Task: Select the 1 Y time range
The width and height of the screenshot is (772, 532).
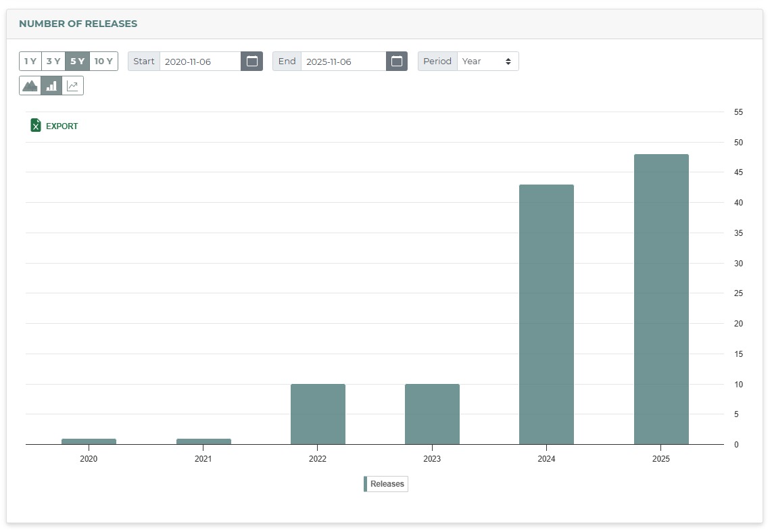Action: 30,62
